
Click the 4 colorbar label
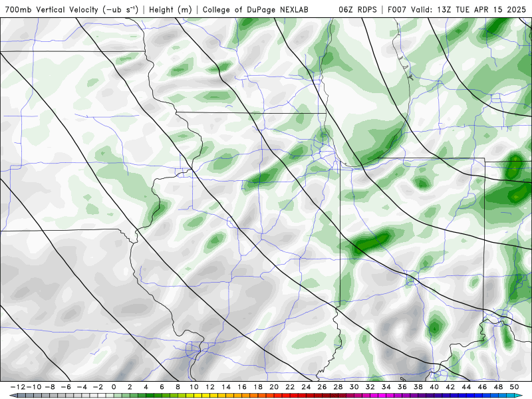[x=146, y=387]
